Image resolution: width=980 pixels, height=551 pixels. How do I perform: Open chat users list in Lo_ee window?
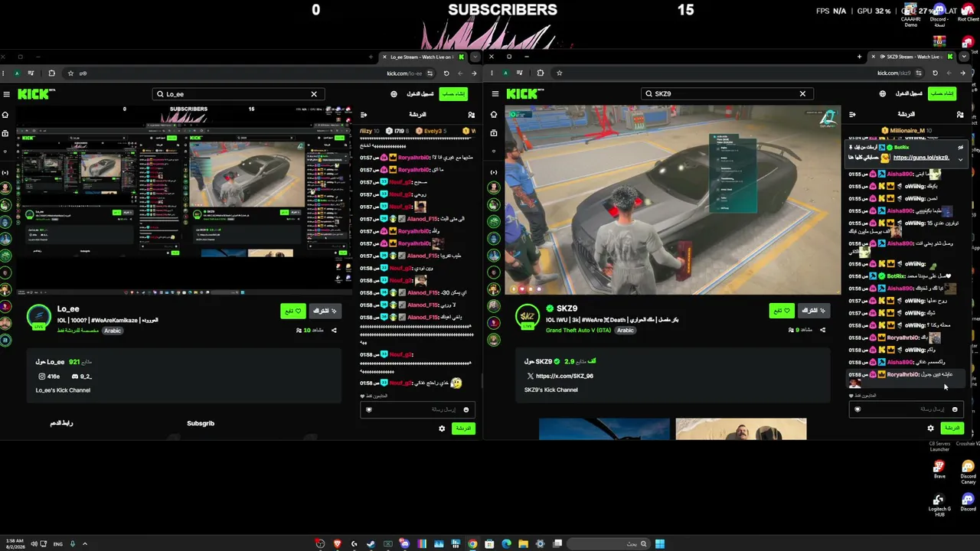[471, 115]
